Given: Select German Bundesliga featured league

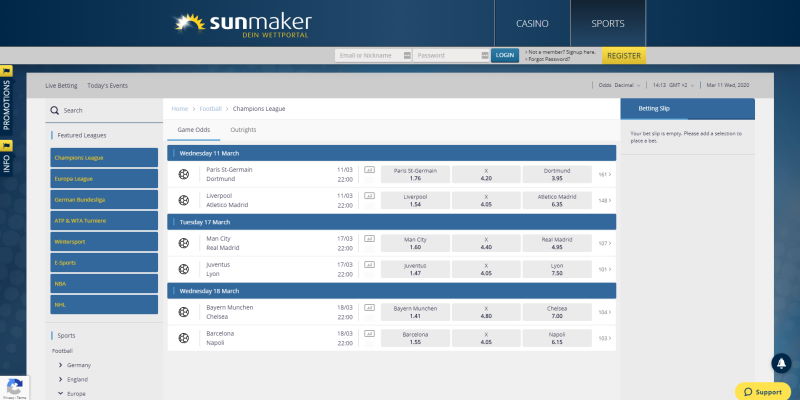Looking at the screenshot, I should point(104,199).
